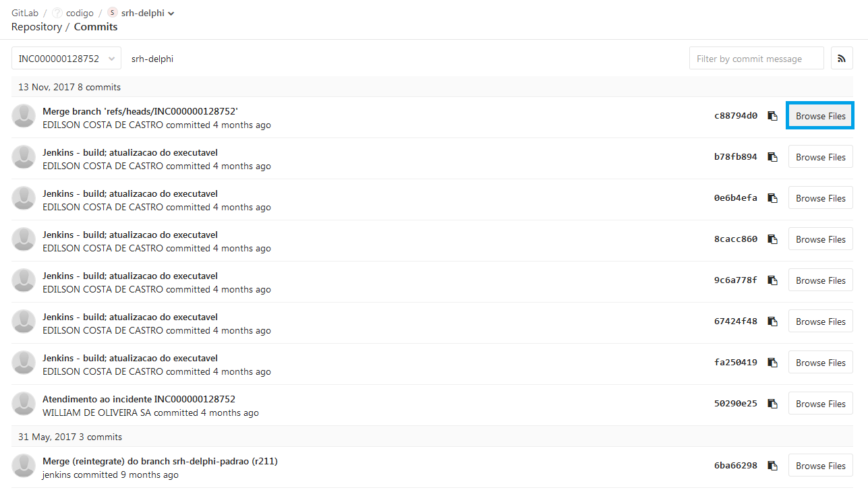Screen dimensions: 868x490
Task: Browse Files for commit 67424f48
Action: 820,321
